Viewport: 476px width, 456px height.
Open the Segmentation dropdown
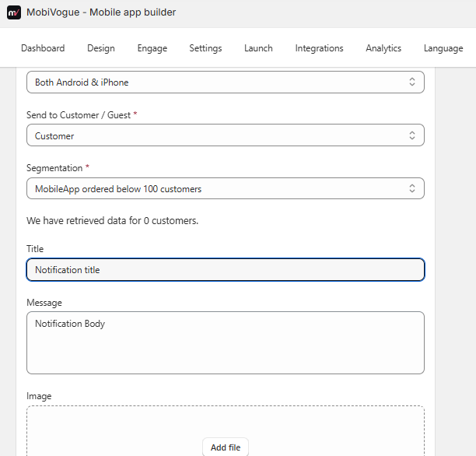click(226, 188)
